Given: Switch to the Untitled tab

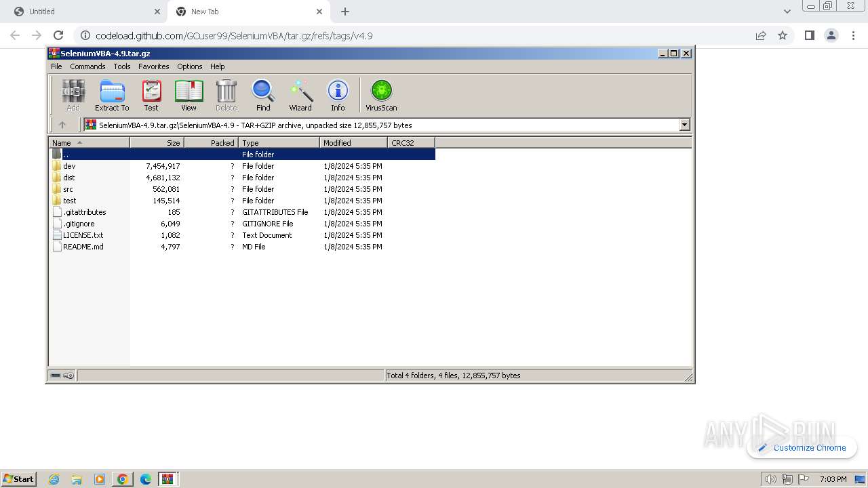Looking at the screenshot, I should pos(85,12).
